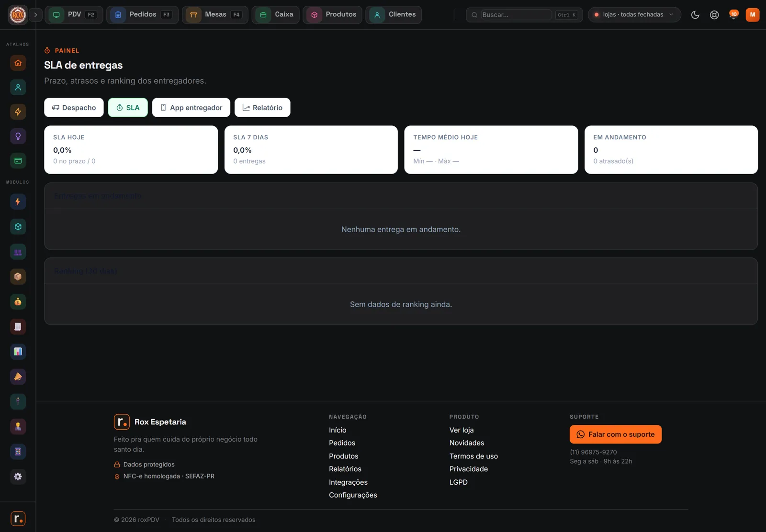
Task: Open the lightbulb shortcut in the sidebar
Action: click(18, 136)
